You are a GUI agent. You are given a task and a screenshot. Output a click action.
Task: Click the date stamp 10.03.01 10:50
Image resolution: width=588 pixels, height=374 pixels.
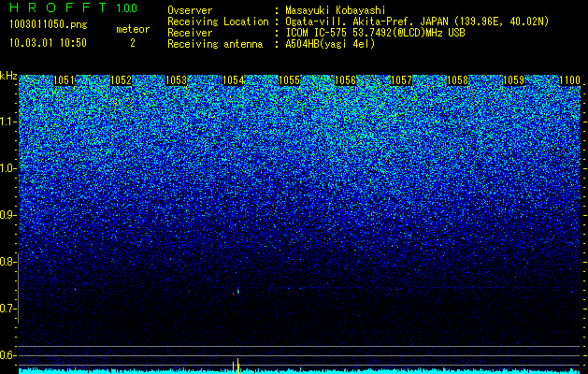coord(48,43)
